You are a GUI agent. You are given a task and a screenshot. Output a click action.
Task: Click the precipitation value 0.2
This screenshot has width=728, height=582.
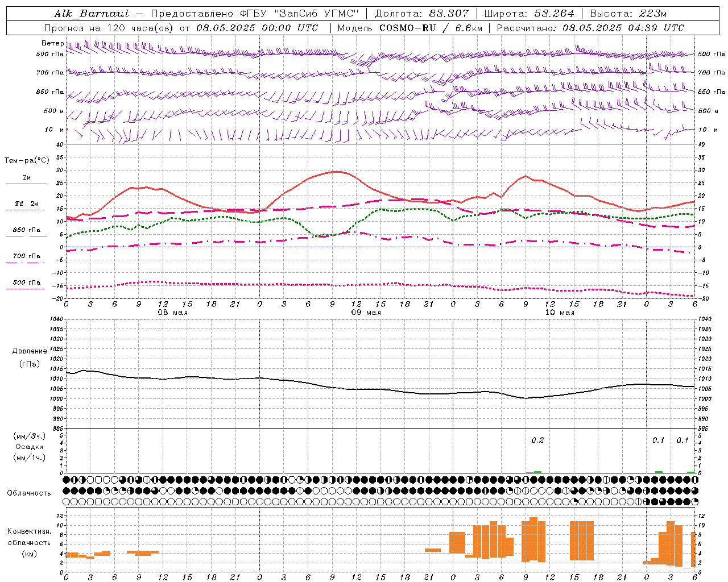coord(537,440)
